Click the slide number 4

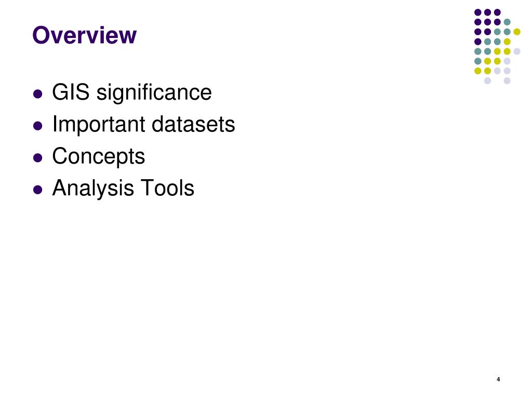[x=498, y=379]
